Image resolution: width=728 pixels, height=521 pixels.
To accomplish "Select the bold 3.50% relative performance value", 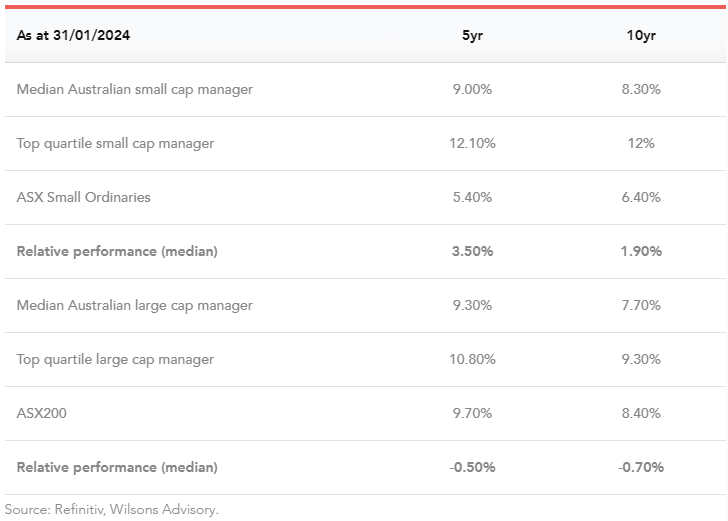I will click(472, 251).
